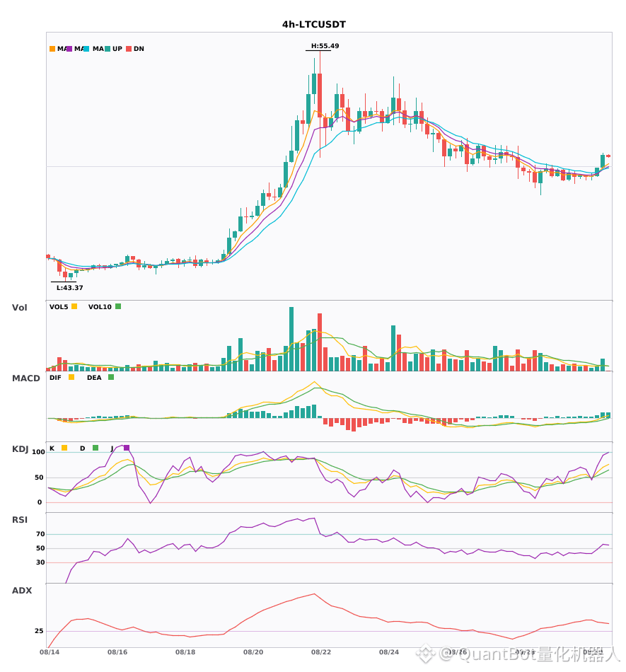Click the 08/24 date label
This screenshot has width=626, height=672.
389,652
